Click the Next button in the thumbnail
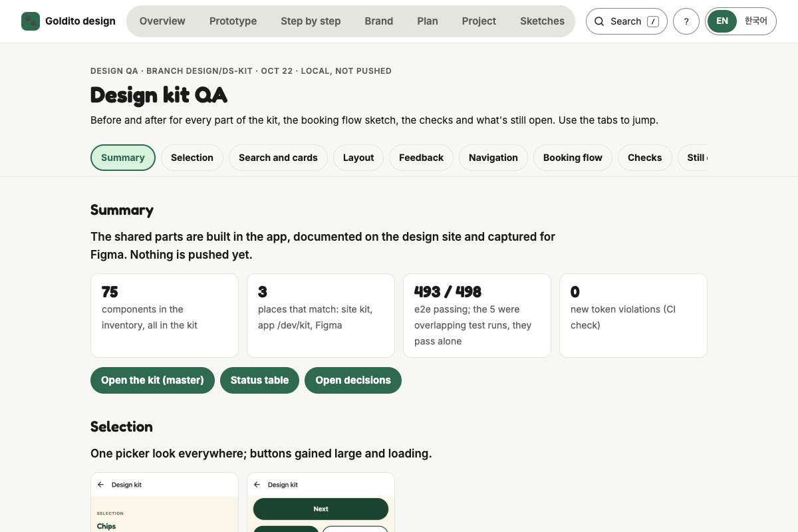The width and height of the screenshot is (798, 532). [x=321, y=509]
